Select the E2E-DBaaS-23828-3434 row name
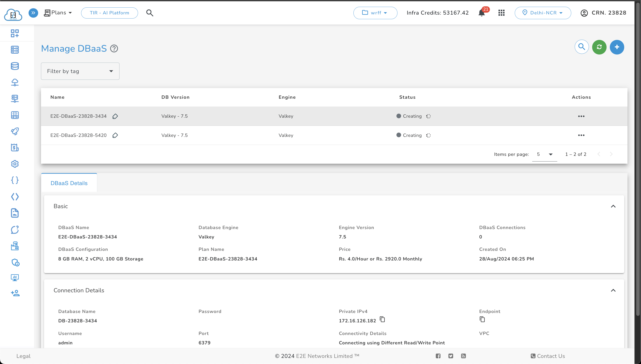 coord(78,116)
